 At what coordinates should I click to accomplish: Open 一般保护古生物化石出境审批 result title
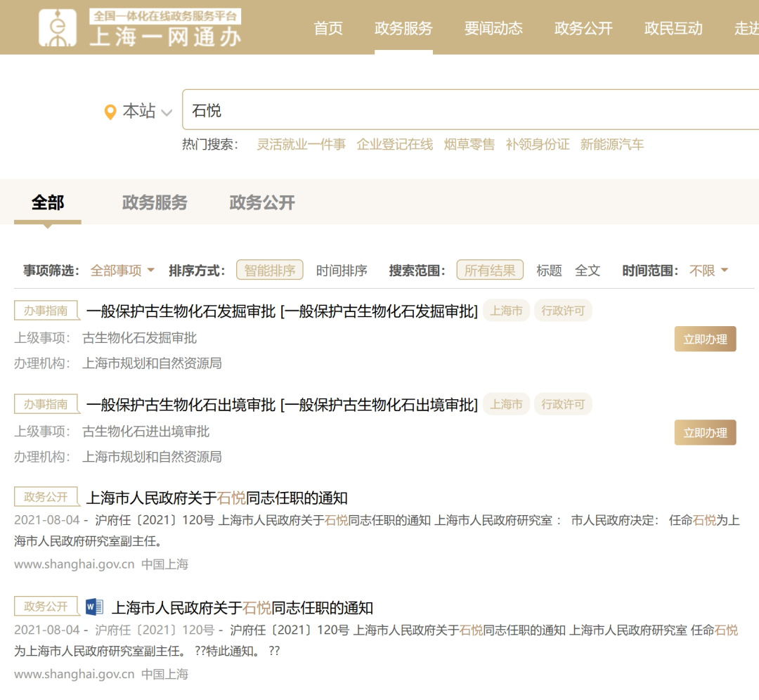pyautogui.click(x=282, y=404)
